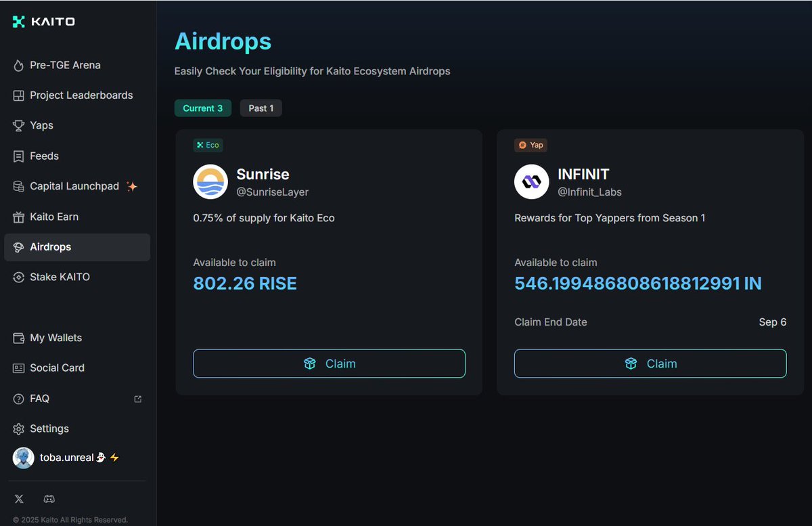Click the INFINIT project name
This screenshot has width=812, height=526.
(x=583, y=174)
